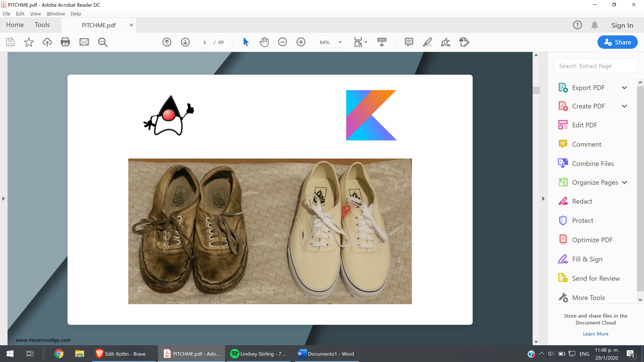This screenshot has width=644, height=362.
Task: Click the Search 'Extract Page' field
Action: click(x=595, y=66)
